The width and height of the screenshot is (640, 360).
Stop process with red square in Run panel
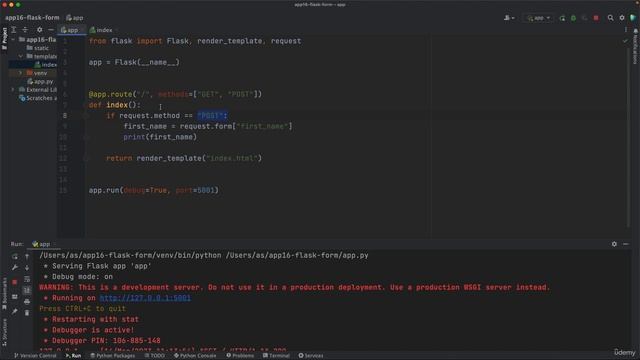coord(15,282)
